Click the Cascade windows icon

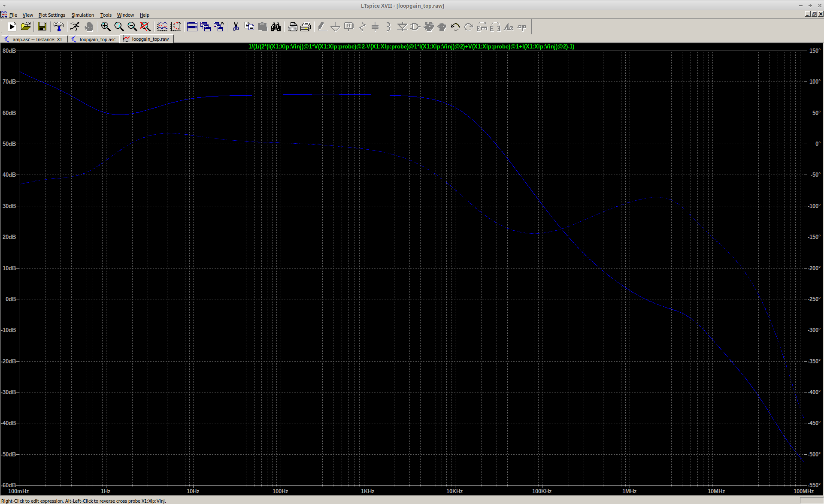[206, 27]
